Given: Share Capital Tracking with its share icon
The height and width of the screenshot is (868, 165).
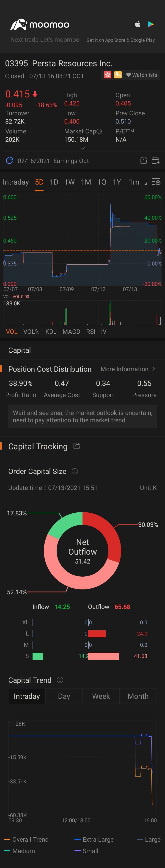Looking at the screenshot, I should (x=77, y=446).
